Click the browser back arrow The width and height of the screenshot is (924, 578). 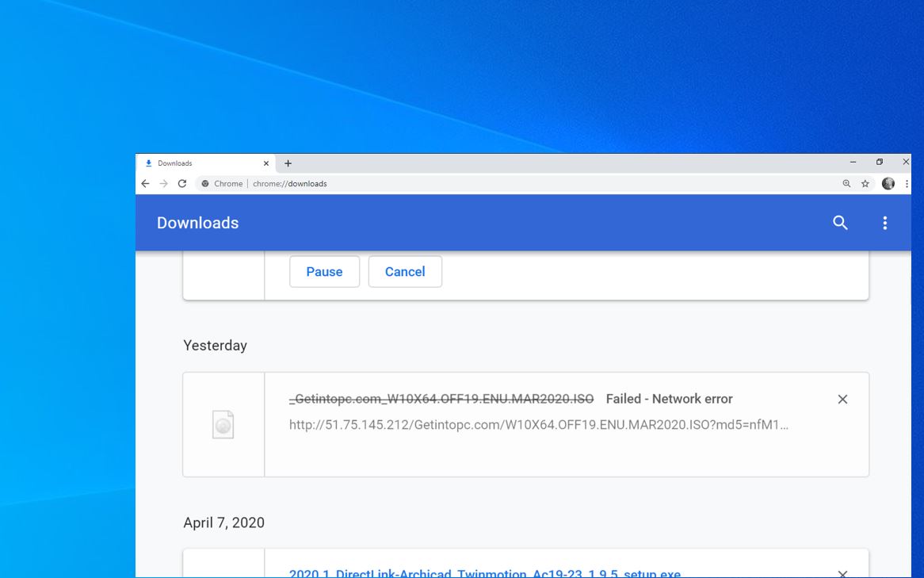click(145, 183)
